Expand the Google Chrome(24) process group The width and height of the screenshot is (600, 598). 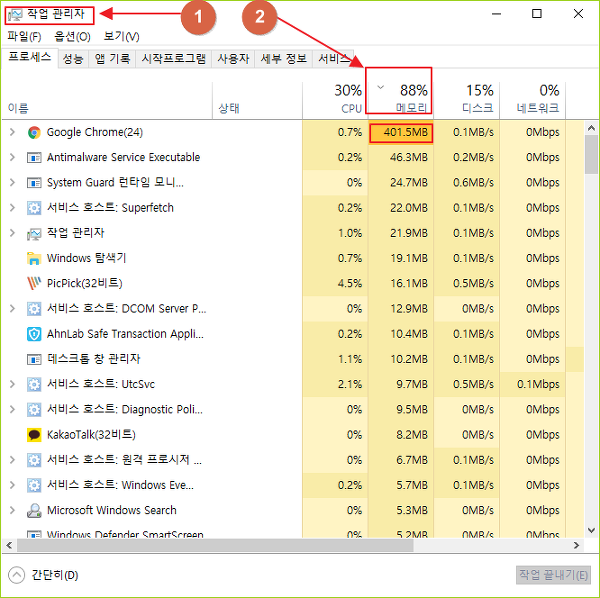12,132
